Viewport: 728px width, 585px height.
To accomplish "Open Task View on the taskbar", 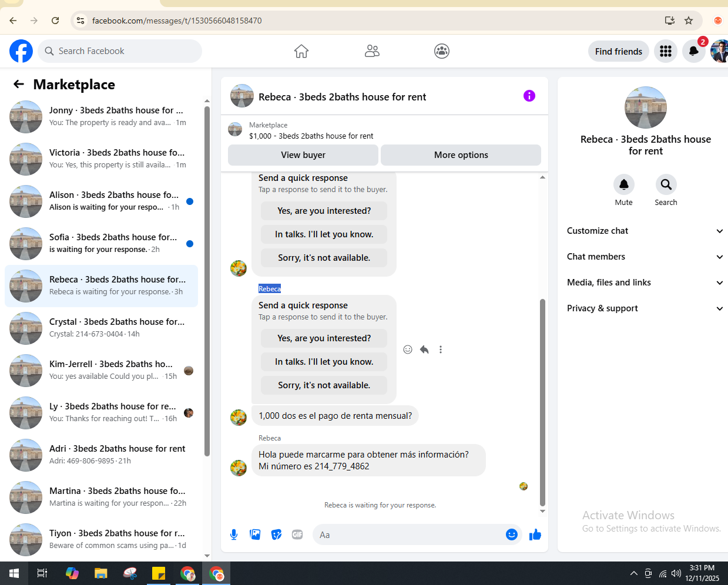I will (42, 573).
